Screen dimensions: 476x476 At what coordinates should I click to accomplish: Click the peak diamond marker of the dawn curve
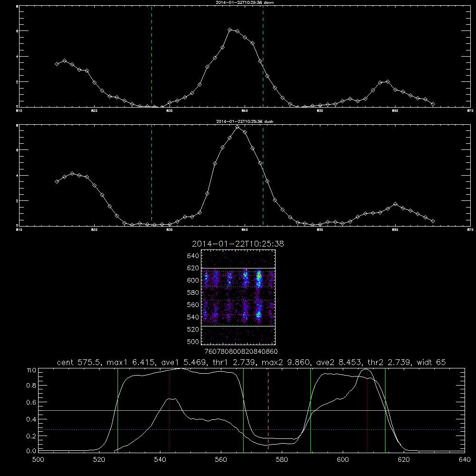point(230,30)
